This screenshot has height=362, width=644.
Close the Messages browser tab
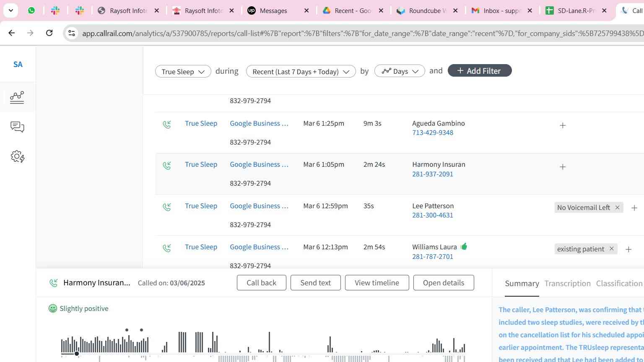coord(306,10)
